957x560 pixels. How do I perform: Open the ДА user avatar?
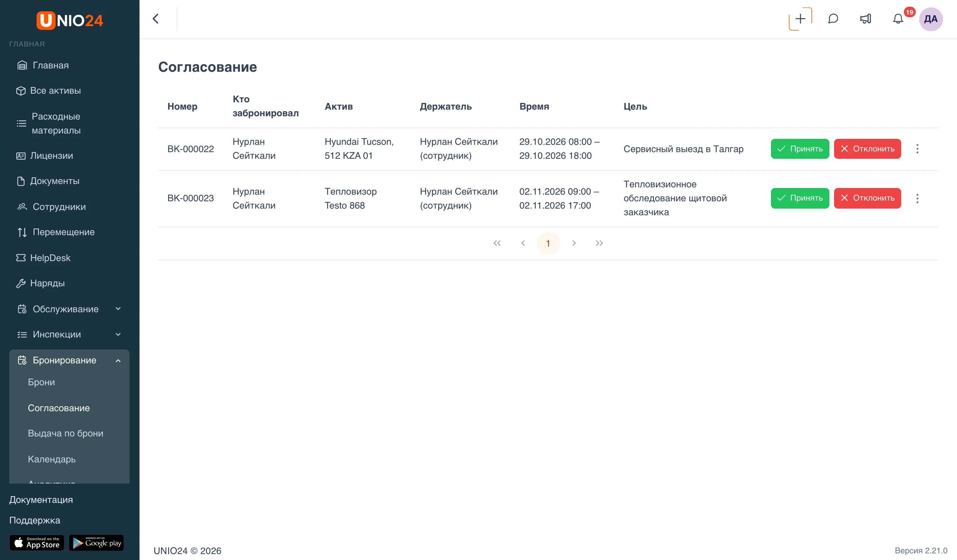click(930, 19)
